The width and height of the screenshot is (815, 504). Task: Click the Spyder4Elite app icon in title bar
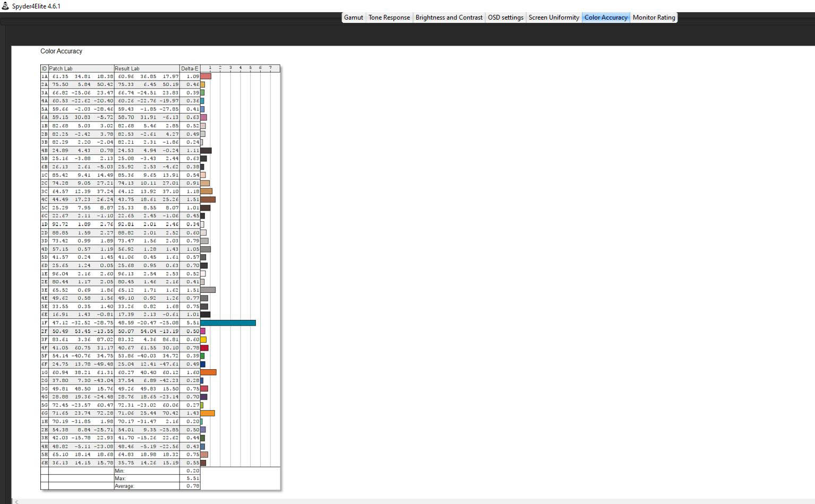(5, 6)
